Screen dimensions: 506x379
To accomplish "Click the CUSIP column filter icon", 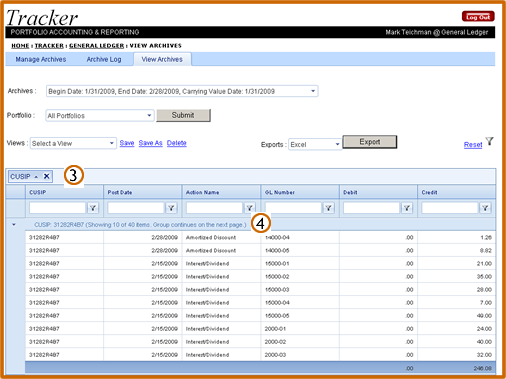I will coord(93,208).
